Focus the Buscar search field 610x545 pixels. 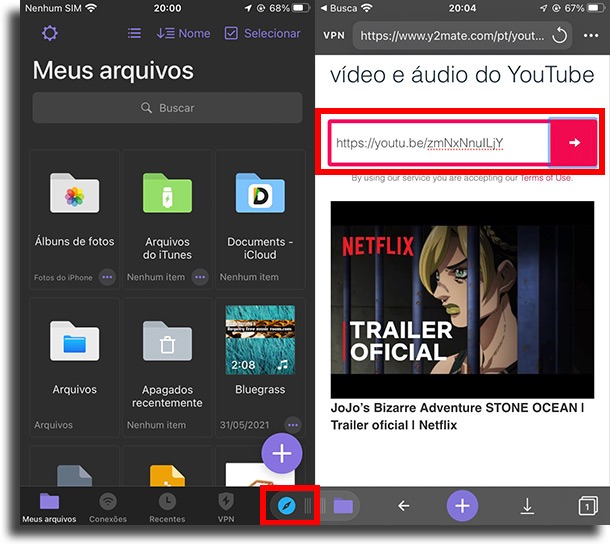[x=167, y=108]
